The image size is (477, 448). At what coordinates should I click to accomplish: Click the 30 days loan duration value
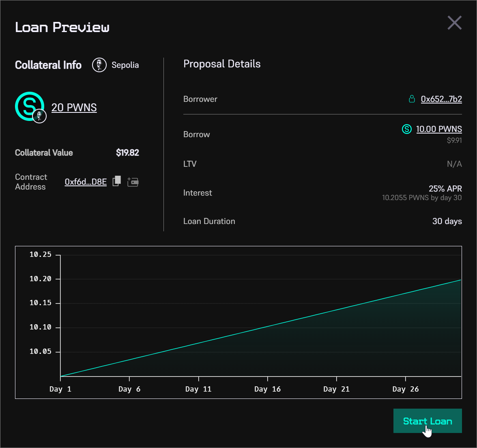click(x=447, y=221)
